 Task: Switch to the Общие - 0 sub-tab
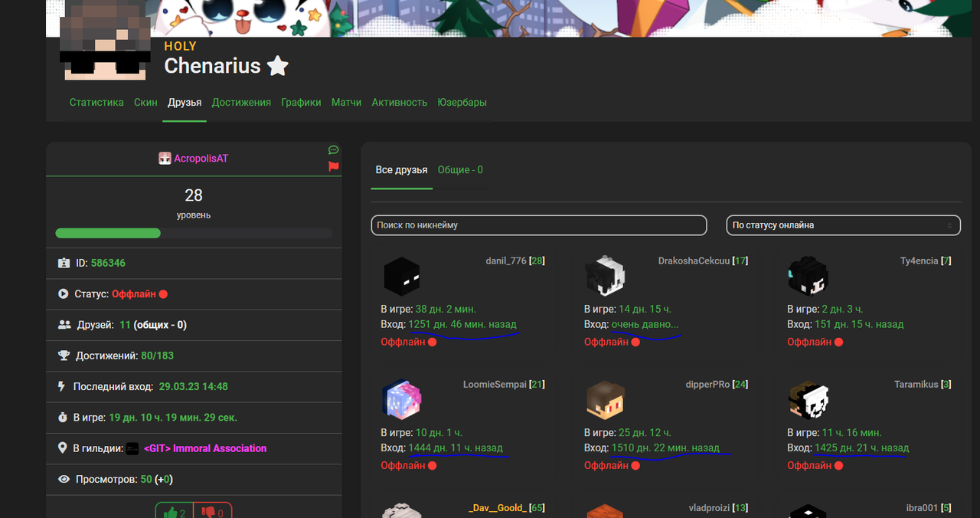pyautogui.click(x=460, y=169)
